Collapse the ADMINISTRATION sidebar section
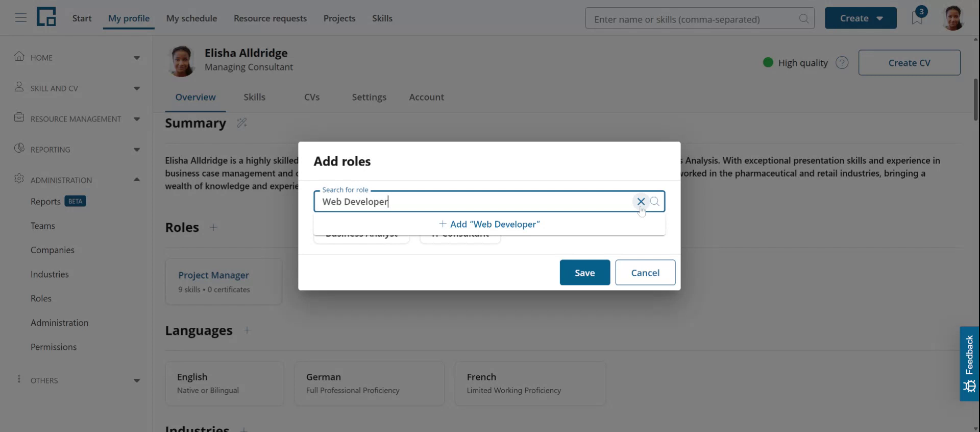 [x=77, y=180]
